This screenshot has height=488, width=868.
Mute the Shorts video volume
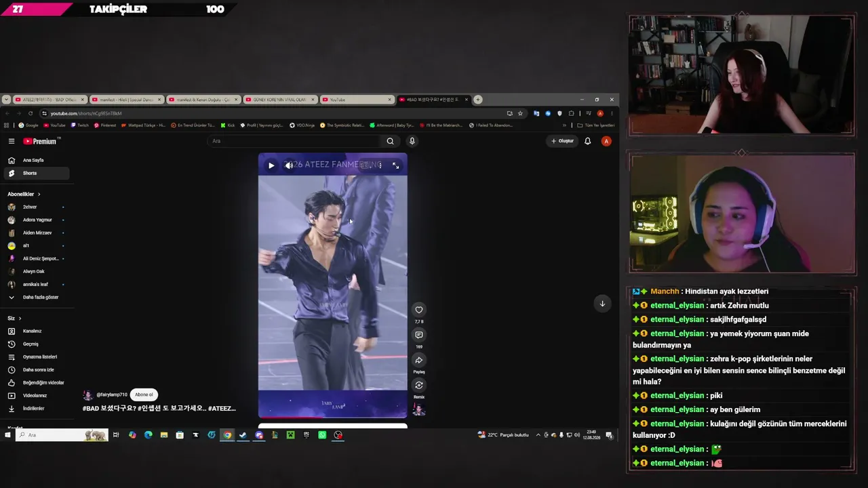pyautogui.click(x=289, y=165)
